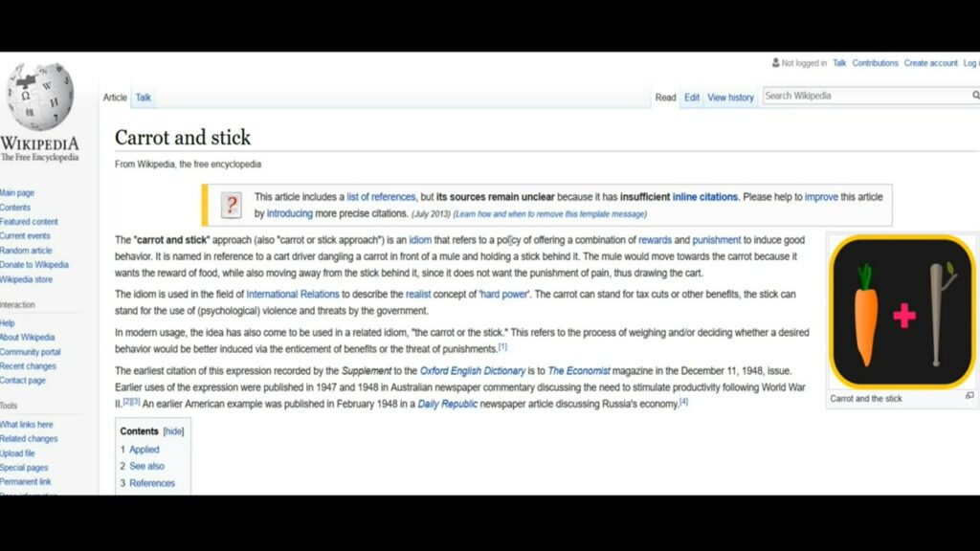980x551 pixels.
Task: Open the View history tab
Action: tap(730, 98)
